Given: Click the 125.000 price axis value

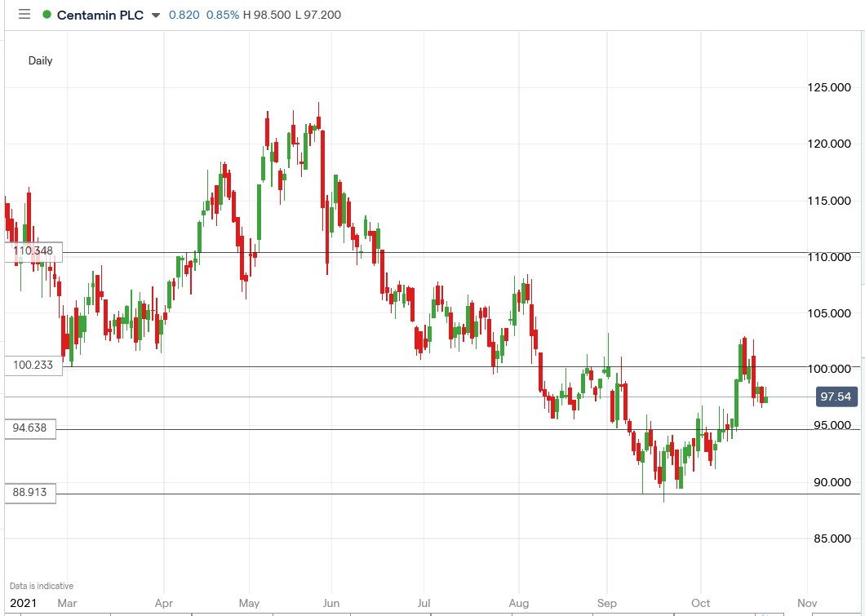Looking at the screenshot, I should 832,87.
